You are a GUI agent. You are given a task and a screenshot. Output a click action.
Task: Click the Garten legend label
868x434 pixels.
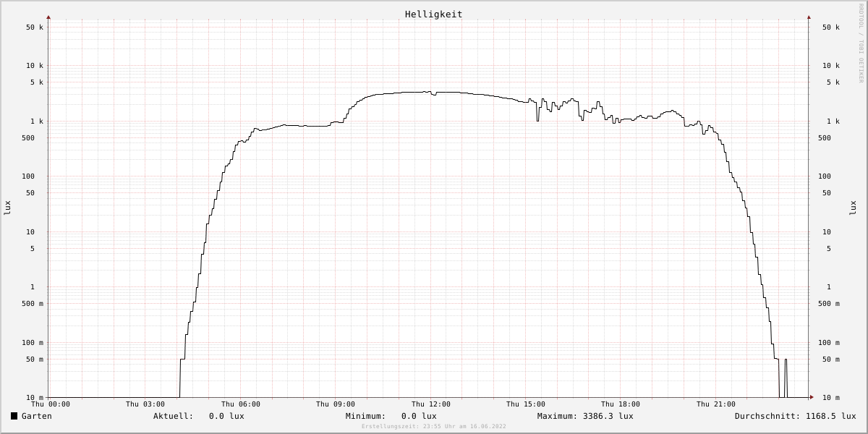[36, 416]
